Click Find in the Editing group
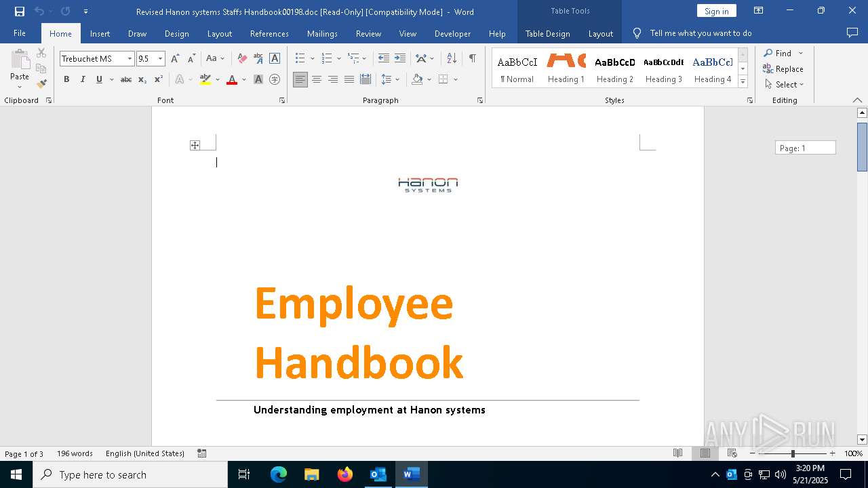The width and height of the screenshot is (868, 488). click(x=777, y=54)
